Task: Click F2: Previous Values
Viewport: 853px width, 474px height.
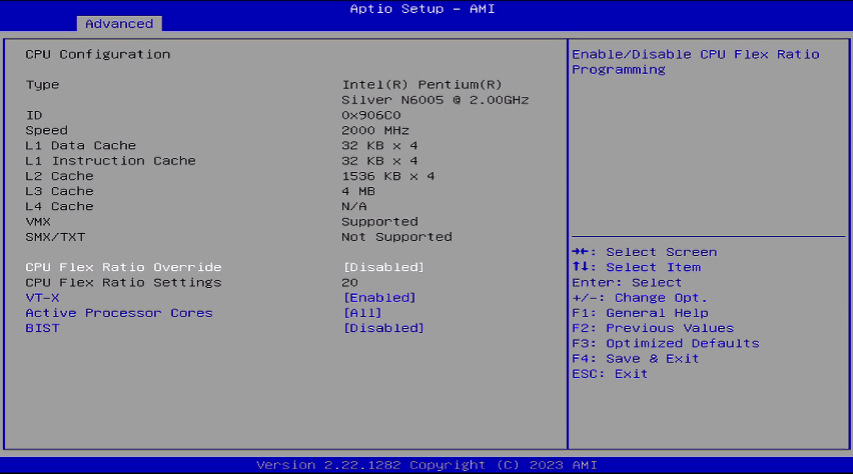Action: (x=653, y=328)
